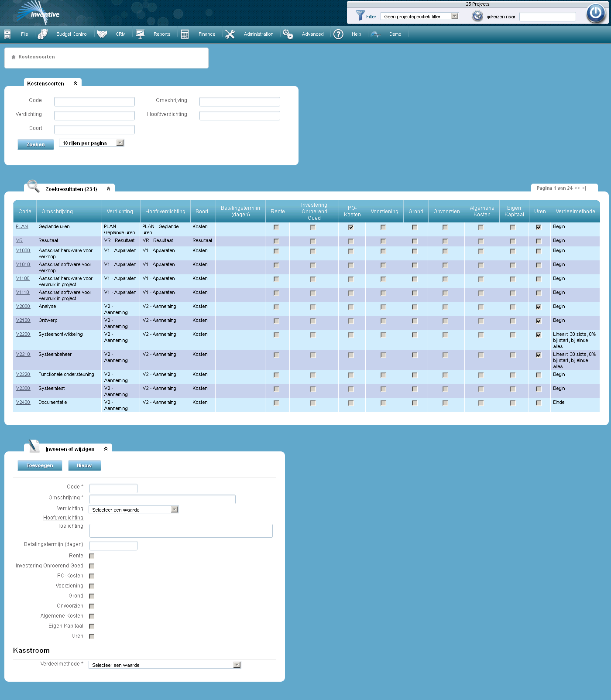
Task: Enable PO-Kosten checkbox in entry form
Action: tap(92, 576)
